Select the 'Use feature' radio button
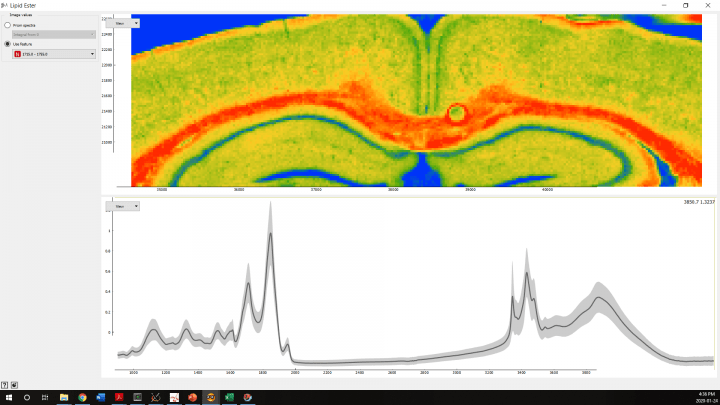Viewport: 720px width, 405px height. (8, 44)
